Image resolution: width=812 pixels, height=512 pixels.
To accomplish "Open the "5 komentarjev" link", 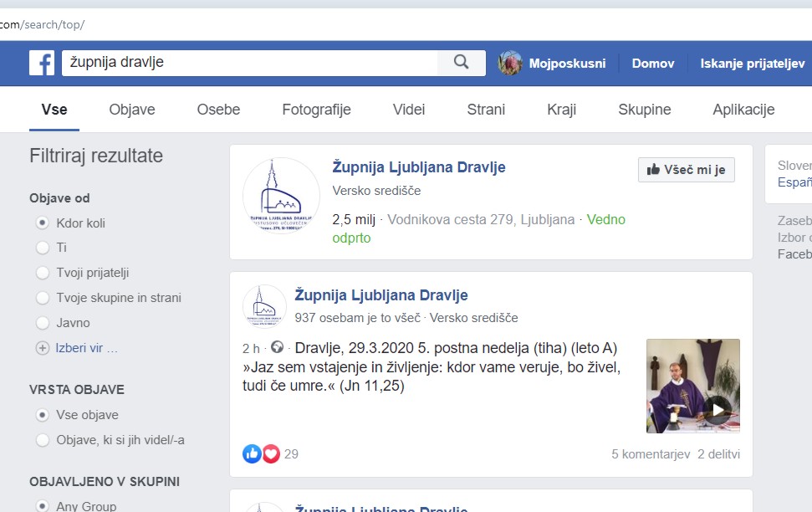I will [x=650, y=454].
